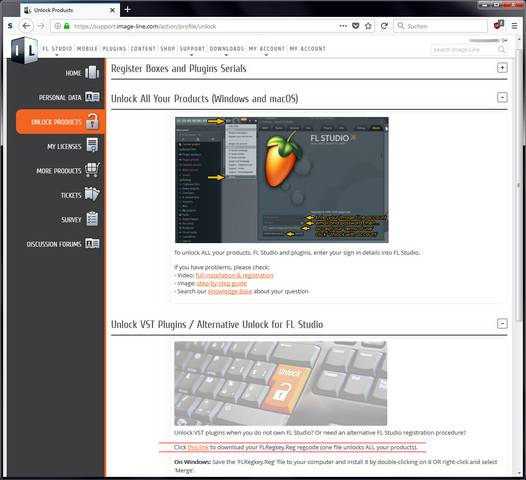The image size is (526, 480).
Task: Open Knowledge Base link
Action: (230, 291)
